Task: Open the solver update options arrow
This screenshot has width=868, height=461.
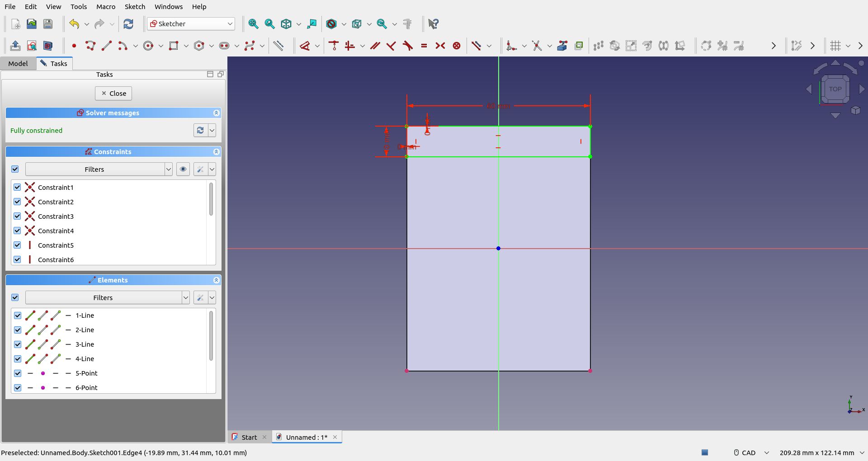Action: click(212, 130)
